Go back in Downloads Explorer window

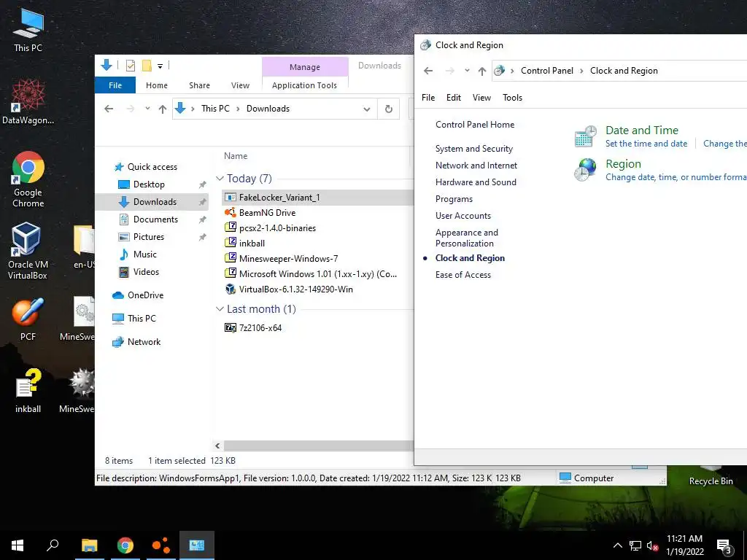(109, 109)
